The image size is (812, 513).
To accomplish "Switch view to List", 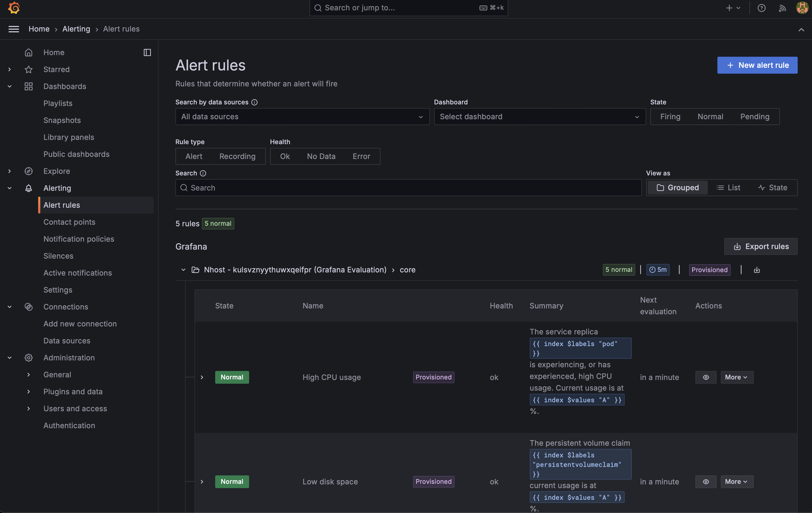I will click(x=728, y=187).
